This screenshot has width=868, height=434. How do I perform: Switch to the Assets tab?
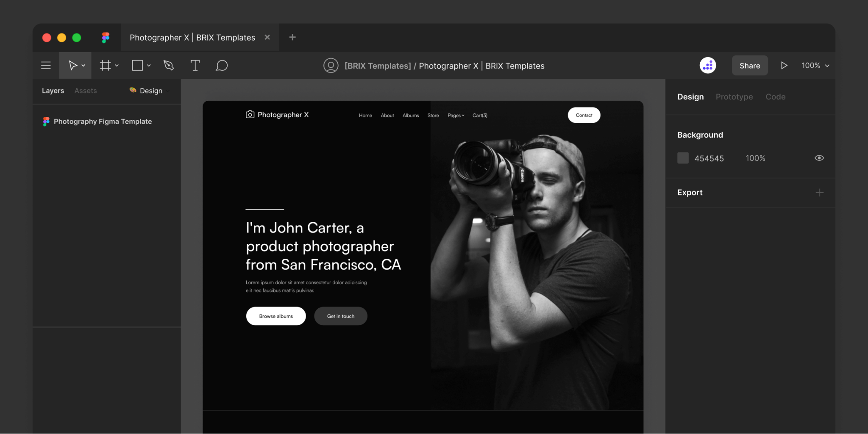[x=86, y=91]
